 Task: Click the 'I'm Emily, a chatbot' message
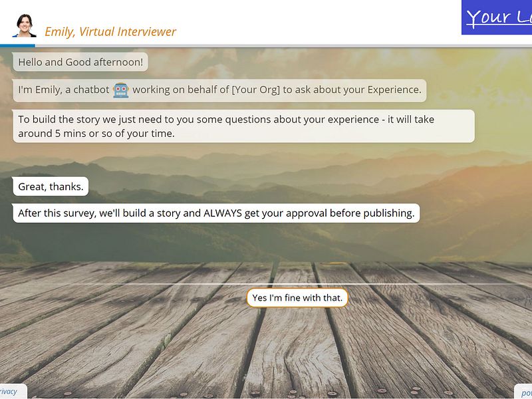coord(219,90)
